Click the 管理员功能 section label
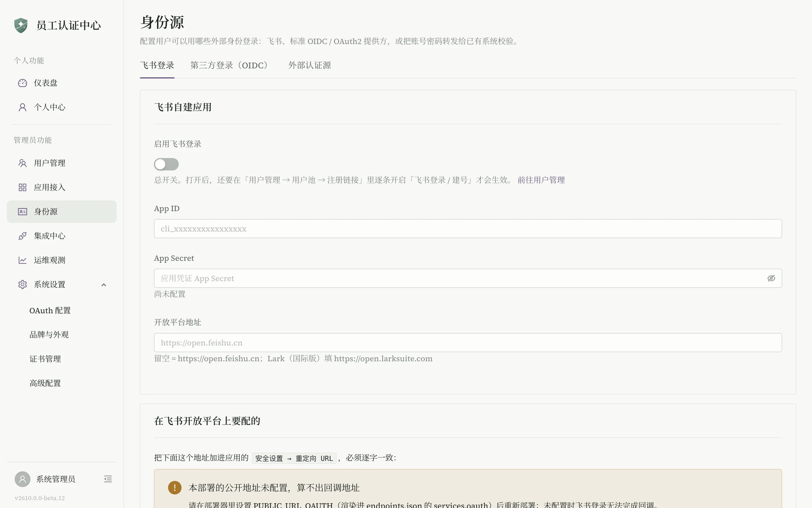 point(32,140)
